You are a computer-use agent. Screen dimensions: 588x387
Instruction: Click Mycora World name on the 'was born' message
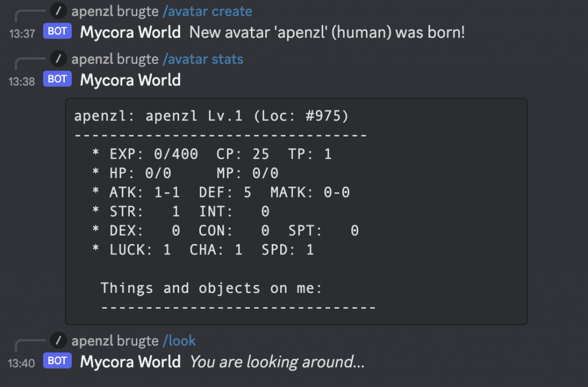[x=130, y=32]
